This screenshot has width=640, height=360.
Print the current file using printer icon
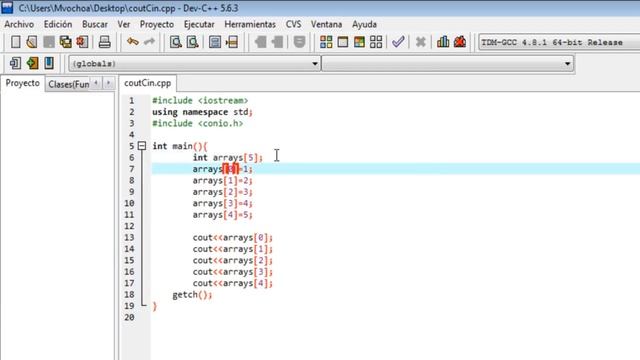click(104, 42)
